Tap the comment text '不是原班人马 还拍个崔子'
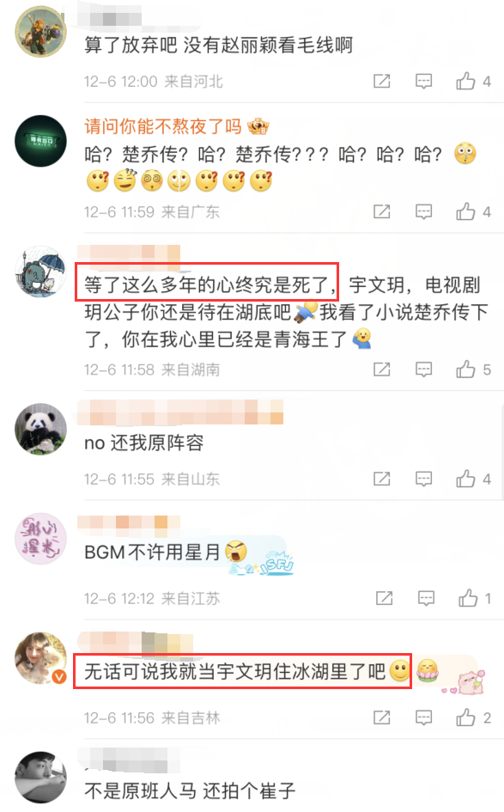This screenshot has height=812, width=504. tap(190, 791)
